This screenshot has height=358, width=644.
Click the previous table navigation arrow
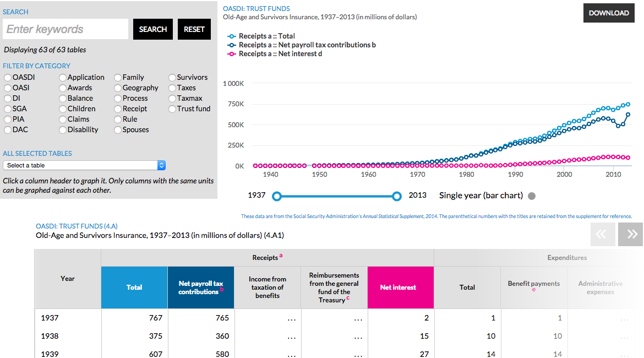[x=603, y=234]
